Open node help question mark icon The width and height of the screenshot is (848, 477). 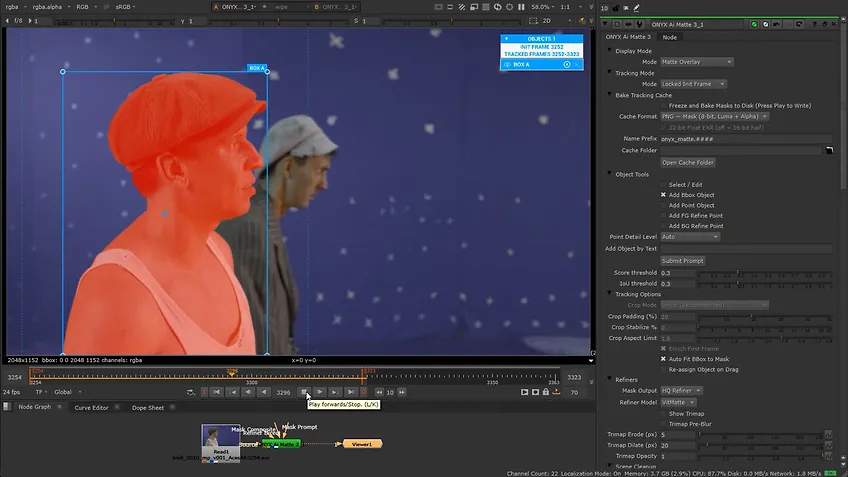click(814, 24)
